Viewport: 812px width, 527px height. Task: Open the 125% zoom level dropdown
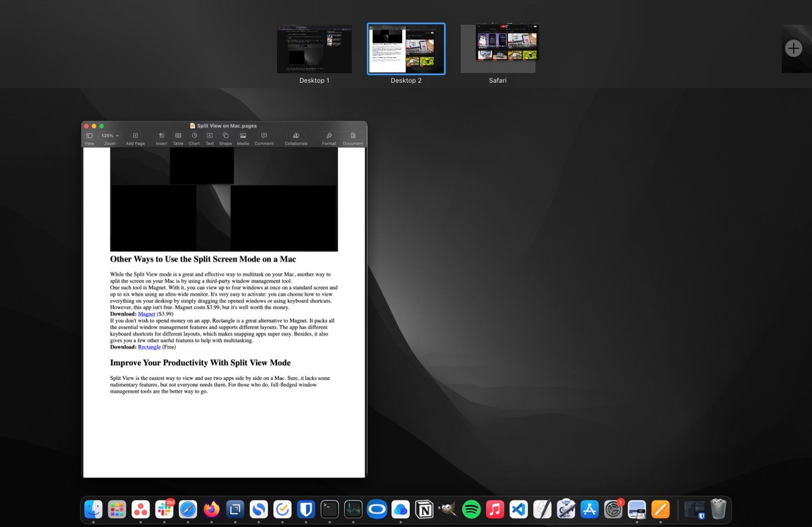point(108,135)
